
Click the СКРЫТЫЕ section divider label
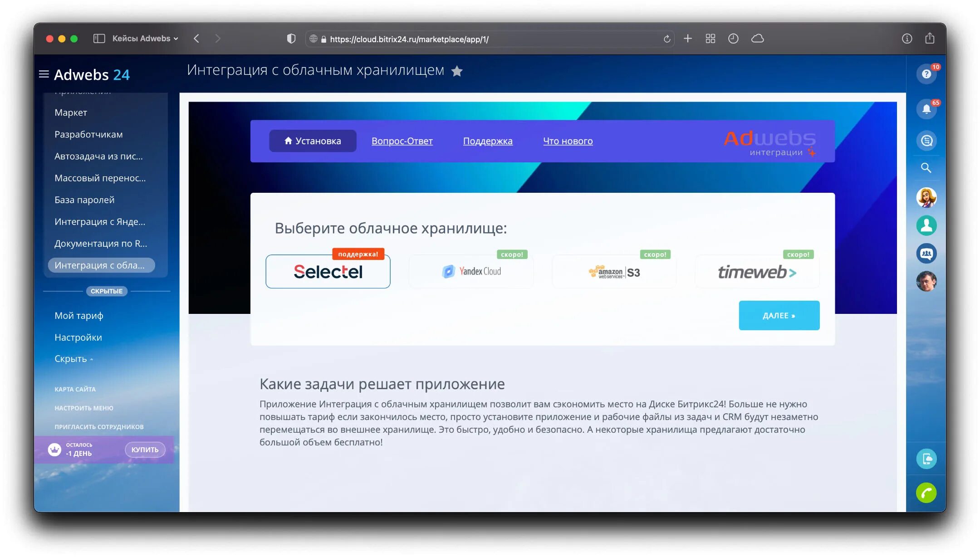107,291
